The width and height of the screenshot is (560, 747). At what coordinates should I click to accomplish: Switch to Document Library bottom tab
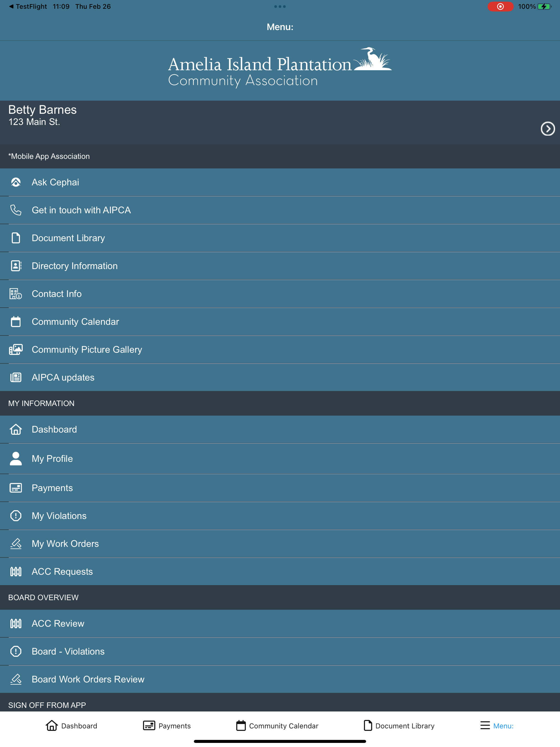(x=399, y=725)
